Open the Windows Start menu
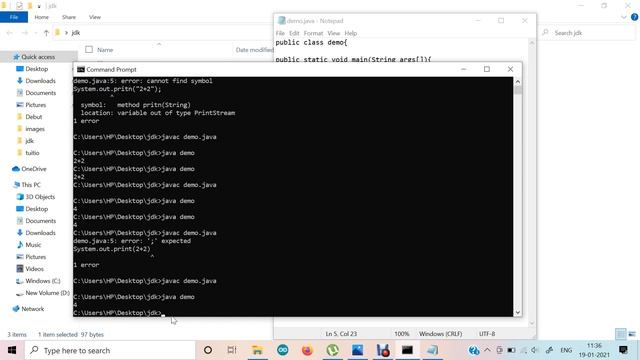640x360 pixels. (x=12, y=350)
